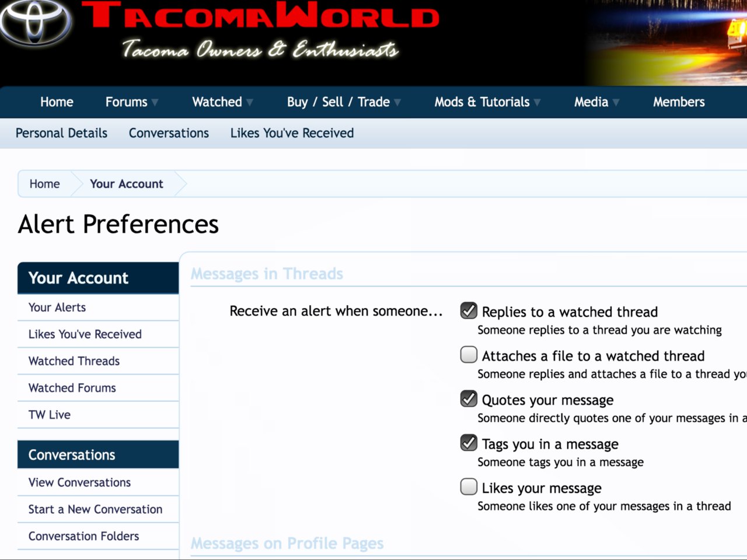Image resolution: width=747 pixels, height=560 pixels.
Task: Go to Personal Details sub-navigation link
Action: (61, 133)
